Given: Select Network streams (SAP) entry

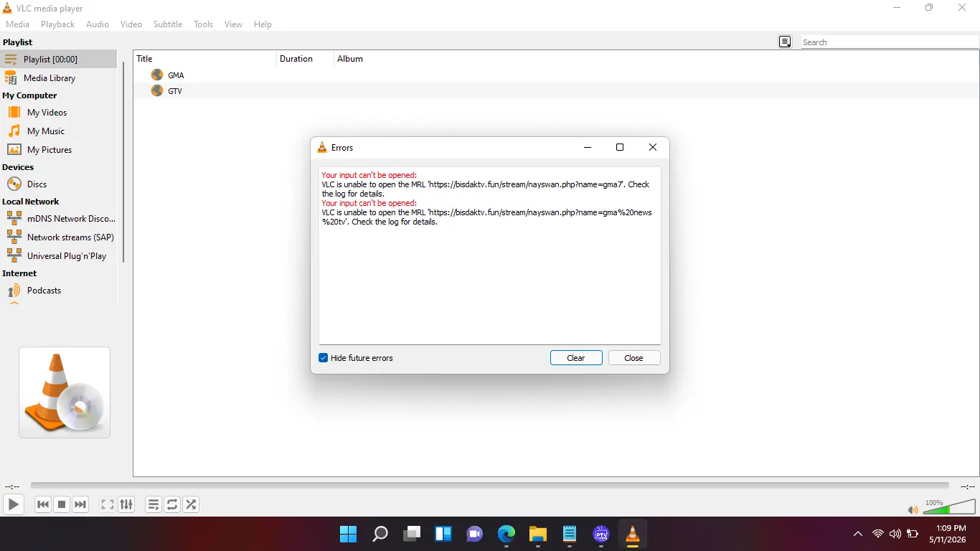Looking at the screenshot, I should coord(59,237).
